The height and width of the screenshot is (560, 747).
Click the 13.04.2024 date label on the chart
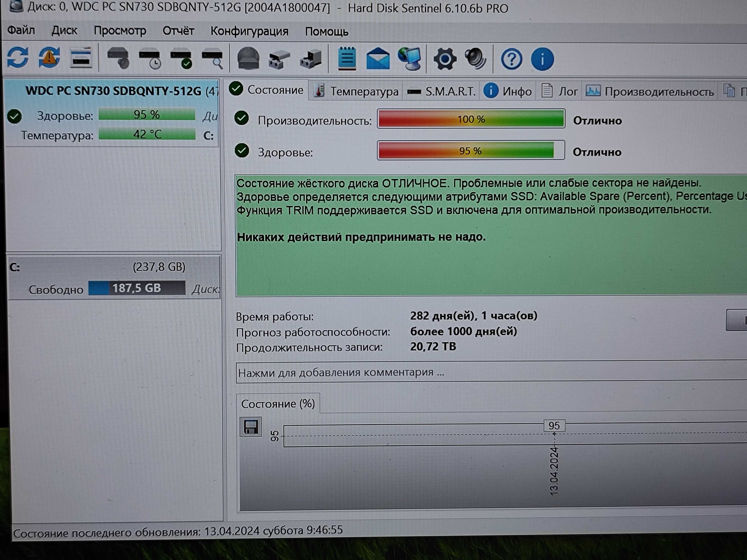554,471
